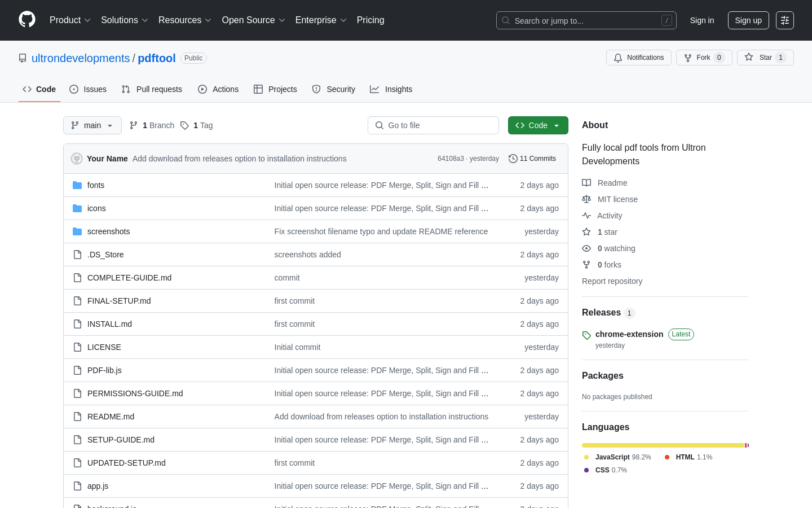
Task: Open the 'Fix screenshot filename typo' commit message
Action: tap(381, 231)
